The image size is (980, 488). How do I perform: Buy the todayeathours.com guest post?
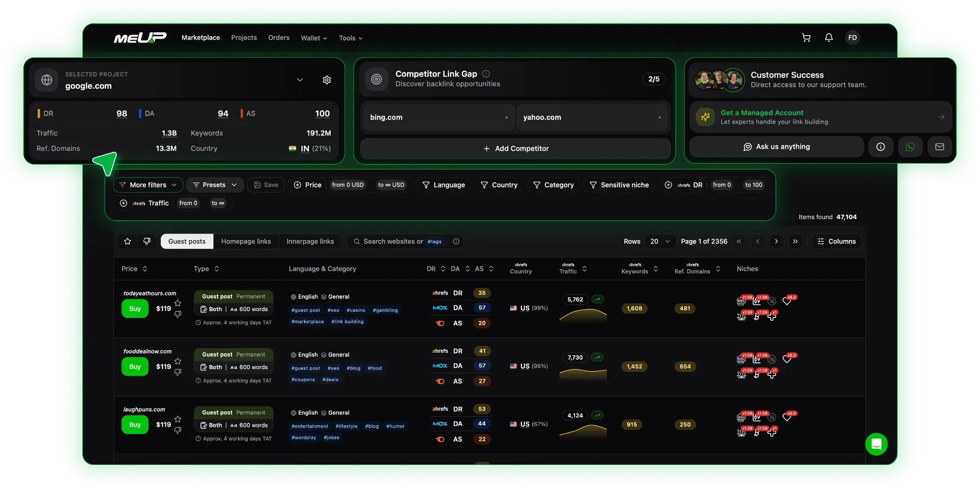(x=135, y=309)
